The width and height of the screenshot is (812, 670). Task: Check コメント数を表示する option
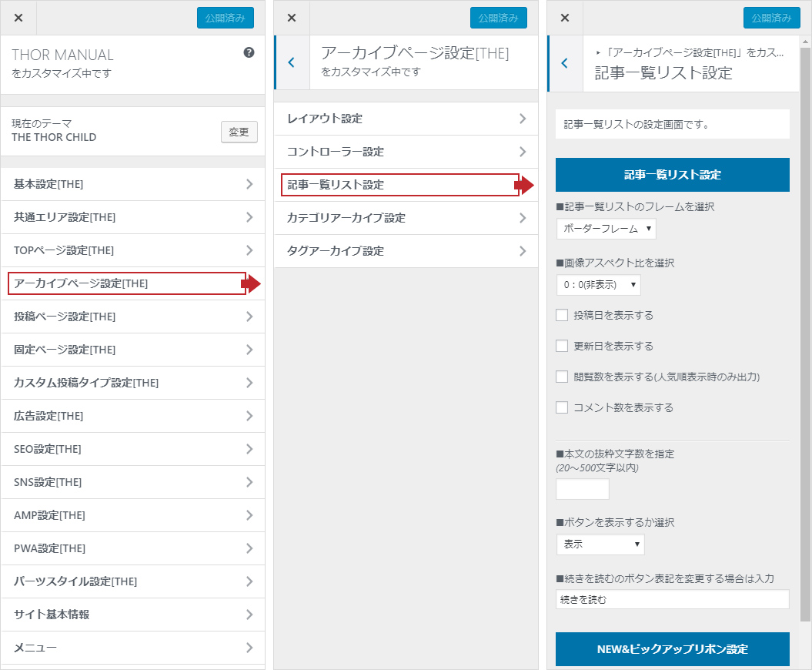coord(562,407)
